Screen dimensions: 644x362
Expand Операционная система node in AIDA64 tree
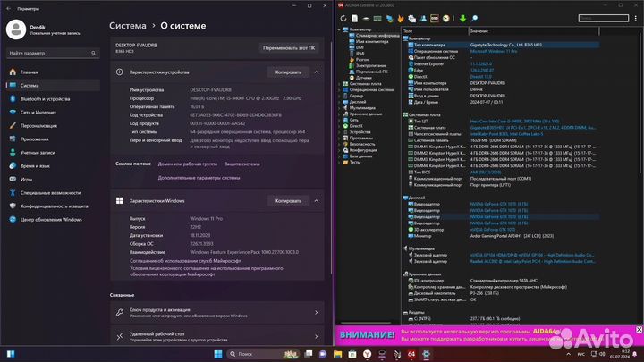[339, 90]
